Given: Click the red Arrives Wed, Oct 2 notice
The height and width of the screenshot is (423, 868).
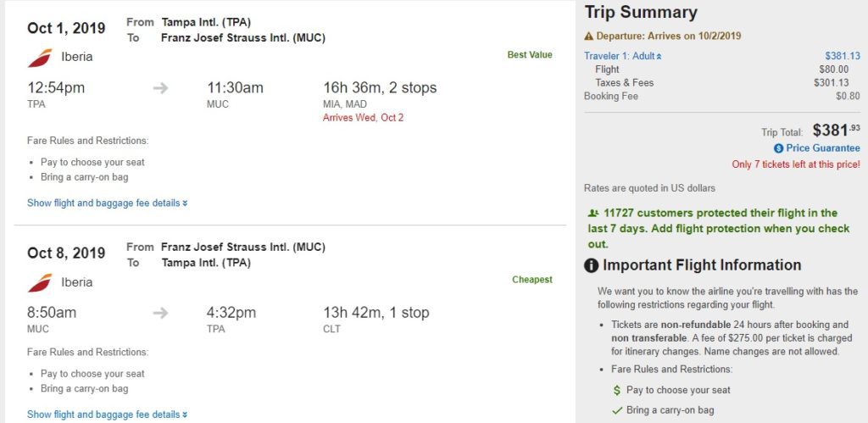Looking at the screenshot, I should (x=363, y=118).
